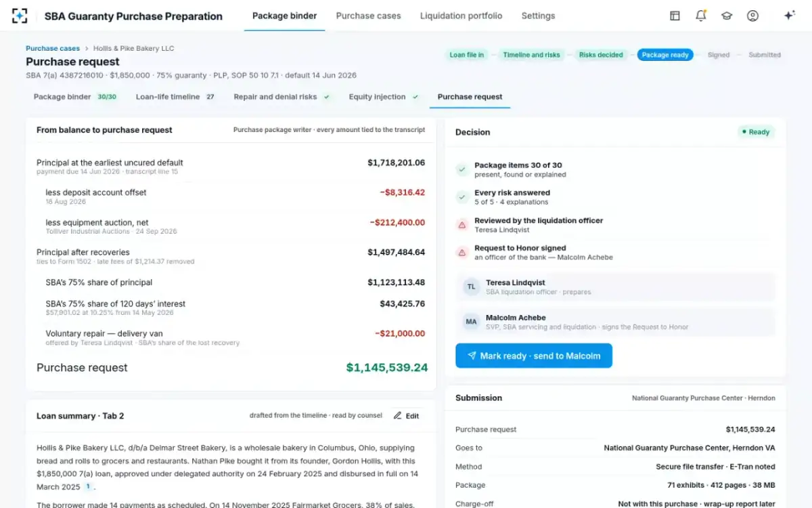The image size is (812, 508).
Task: Select the Purchase request tab
Action: (x=470, y=97)
